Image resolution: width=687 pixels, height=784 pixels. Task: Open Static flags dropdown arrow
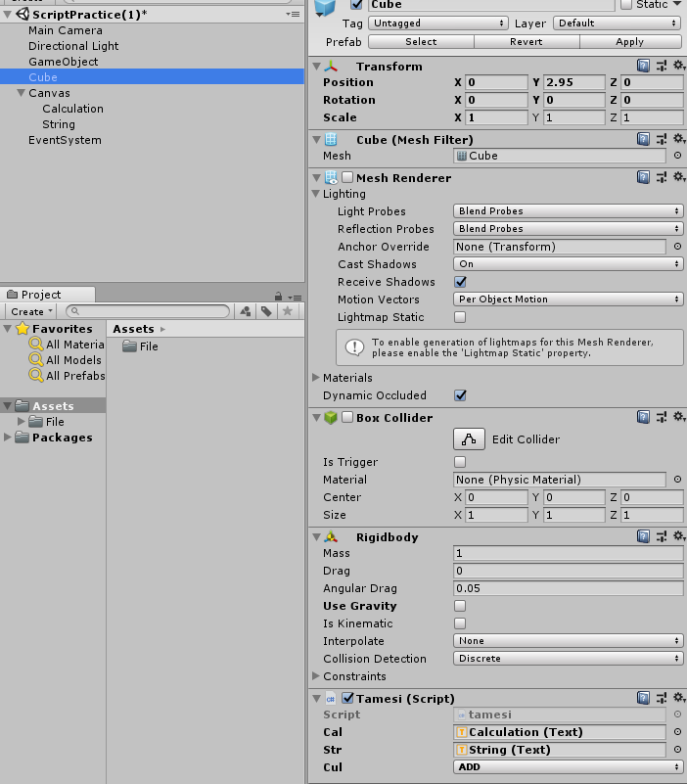click(x=677, y=4)
